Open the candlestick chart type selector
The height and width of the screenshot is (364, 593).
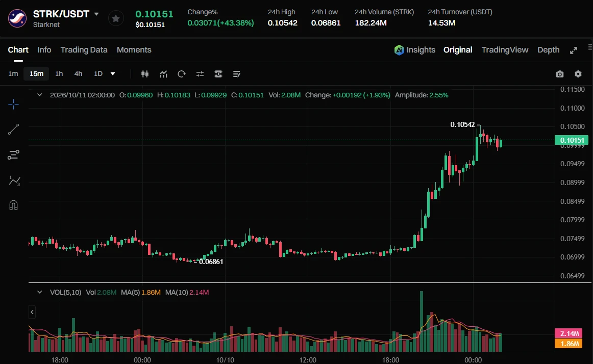pyautogui.click(x=145, y=74)
